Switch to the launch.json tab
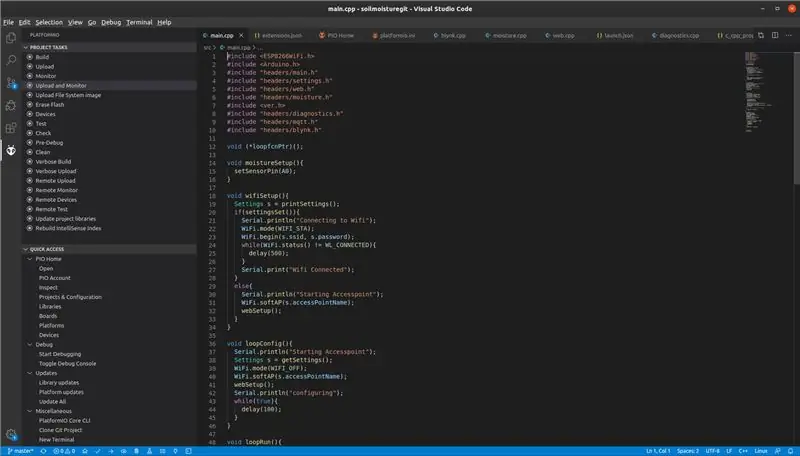Image resolution: width=800 pixels, height=456 pixels. click(x=615, y=35)
